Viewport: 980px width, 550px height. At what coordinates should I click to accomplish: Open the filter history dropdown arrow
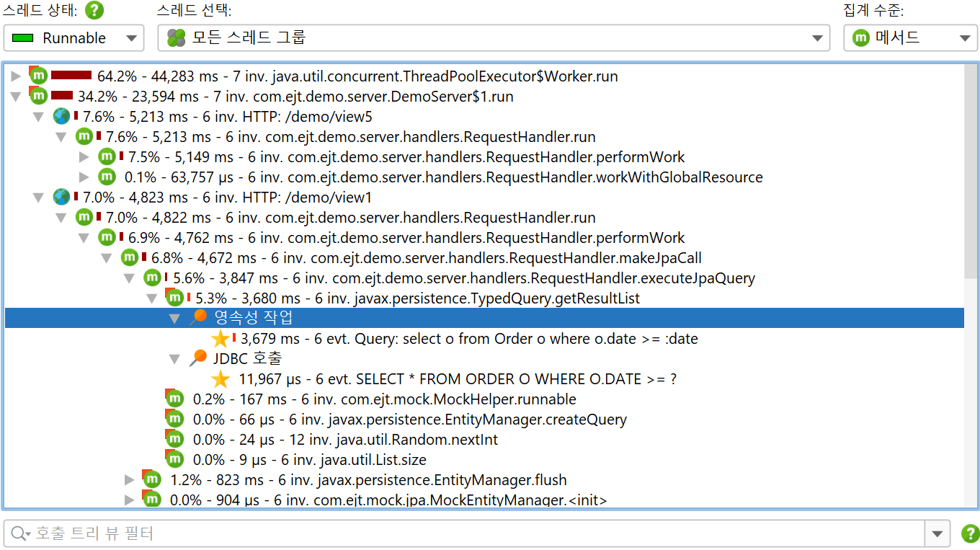937,534
